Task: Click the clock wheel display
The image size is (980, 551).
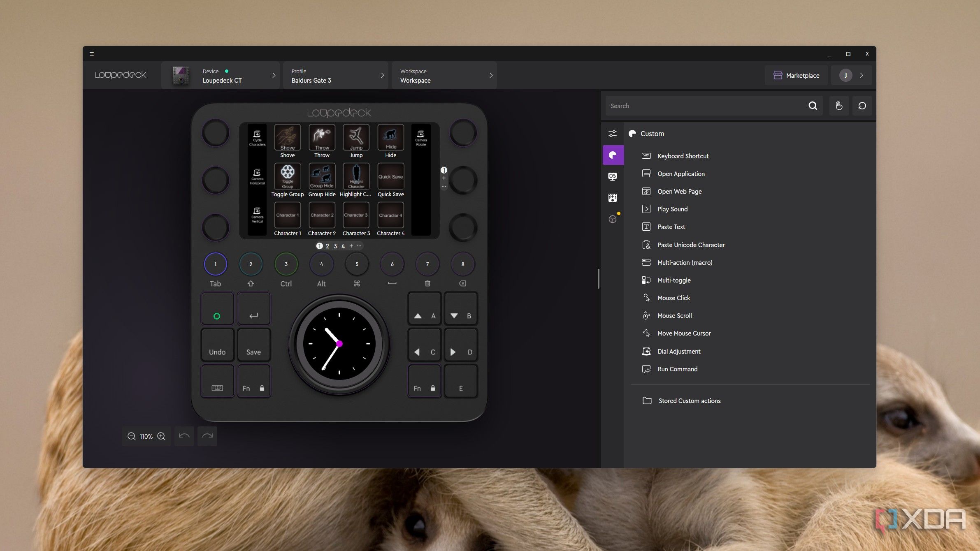Action: pyautogui.click(x=339, y=344)
